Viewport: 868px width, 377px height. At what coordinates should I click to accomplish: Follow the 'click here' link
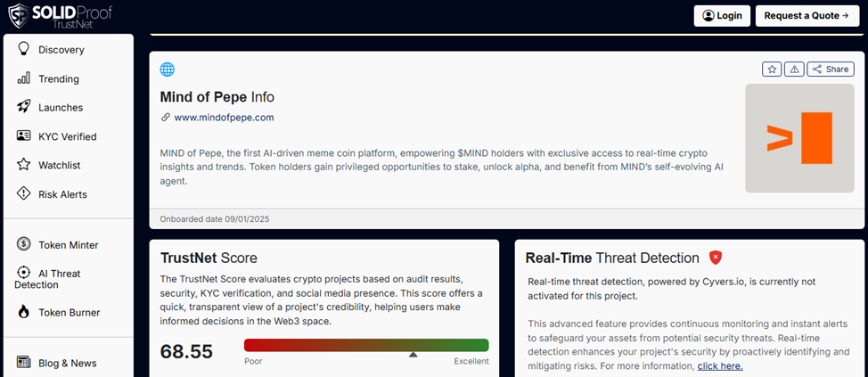720,366
